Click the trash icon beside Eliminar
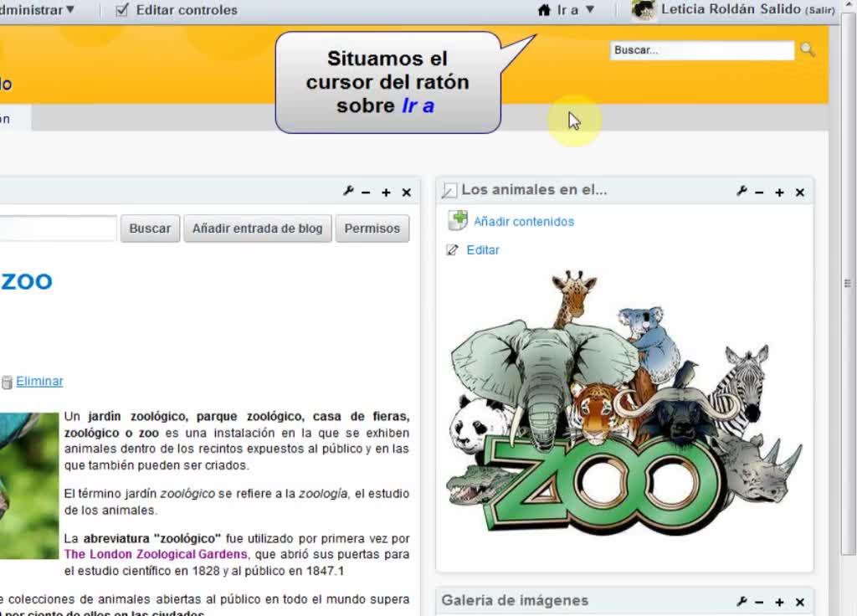 [7, 382]
